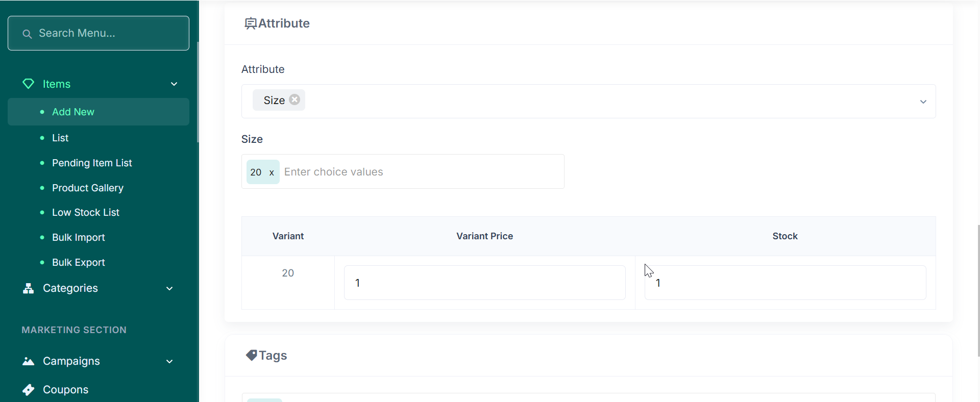Screen dimensions: 980x402
Task: Click the Coupons tag icon
Action: click(x=29, y=390)
